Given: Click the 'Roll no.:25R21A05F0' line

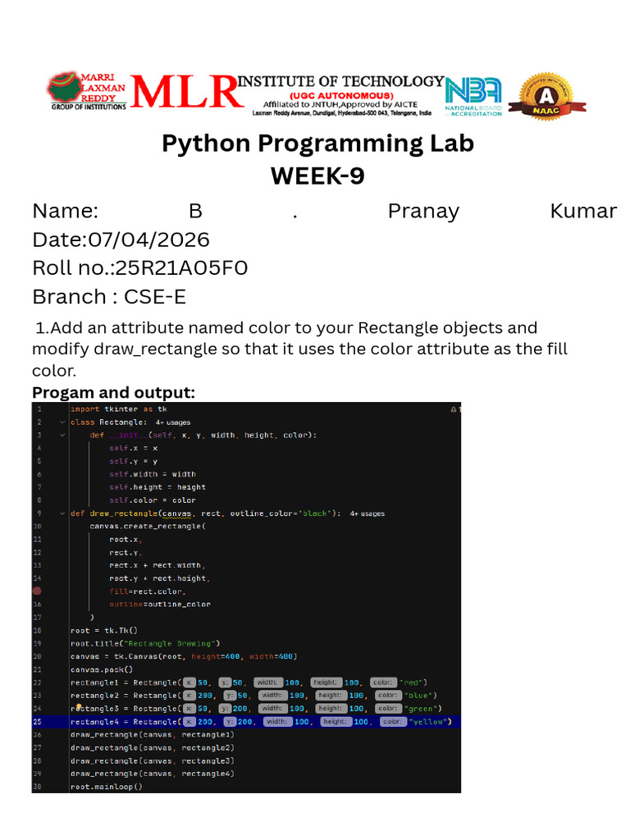Looking at the screenshot, I should click(x=140, y=268).
